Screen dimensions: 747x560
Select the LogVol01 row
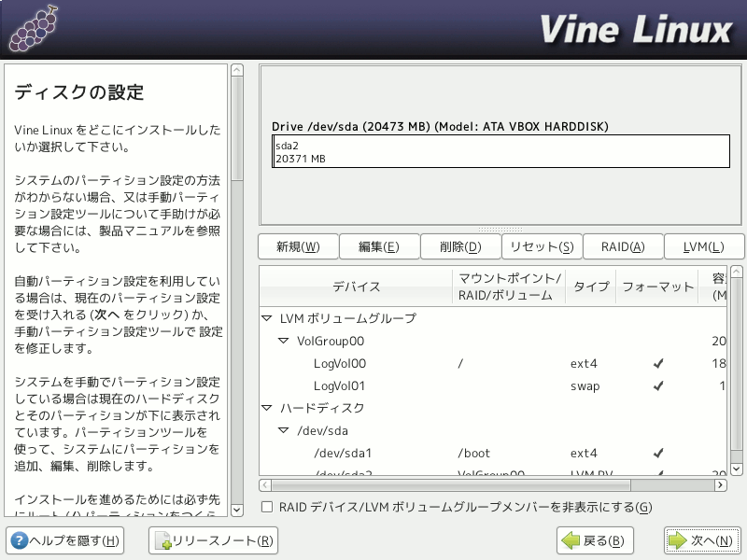pyautogui.click(x=493, y=386)
